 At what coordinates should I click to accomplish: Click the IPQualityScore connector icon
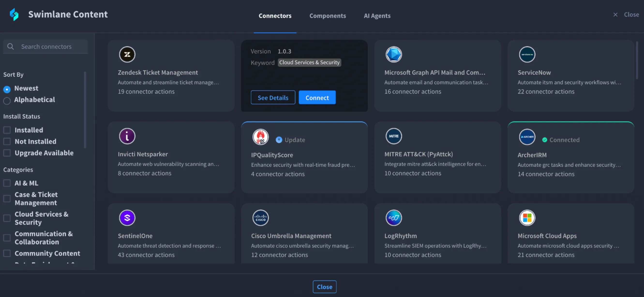pos(260,137)
